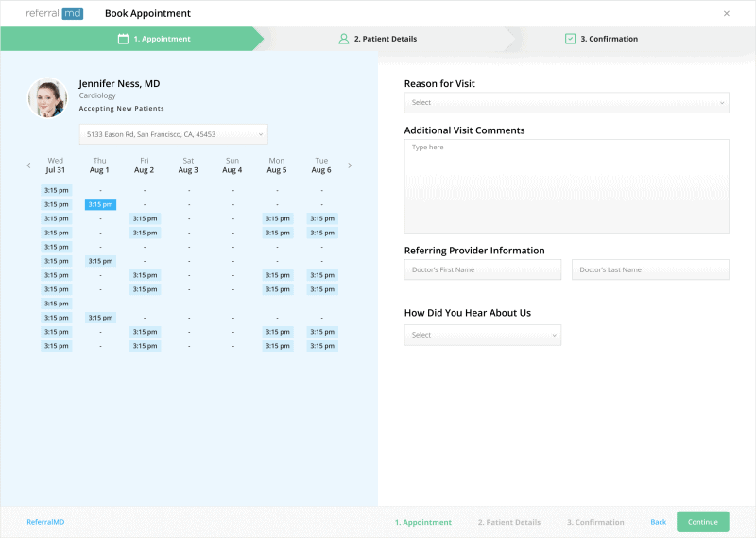
Task: Click the checkmark icon for Confirmation step
Action: [x=571, y=39]
